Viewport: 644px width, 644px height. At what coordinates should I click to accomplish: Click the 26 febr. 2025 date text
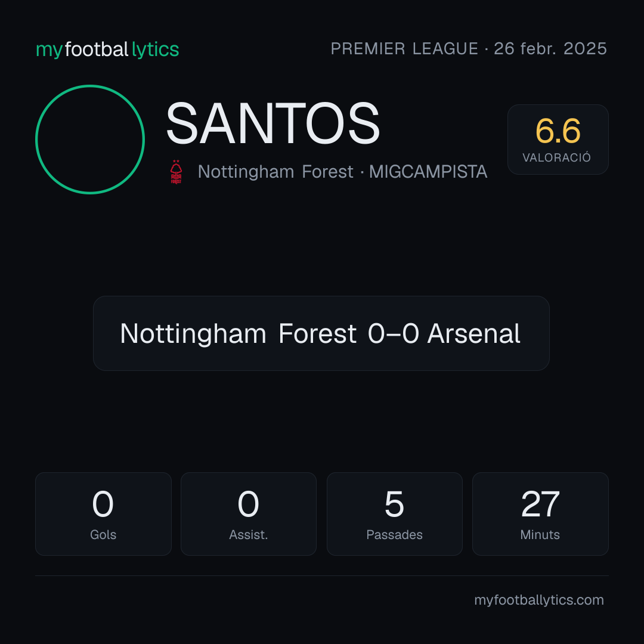point(550,48)
